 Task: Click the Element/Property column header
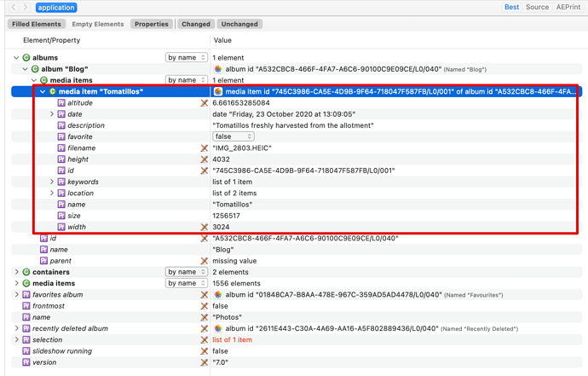52,40
